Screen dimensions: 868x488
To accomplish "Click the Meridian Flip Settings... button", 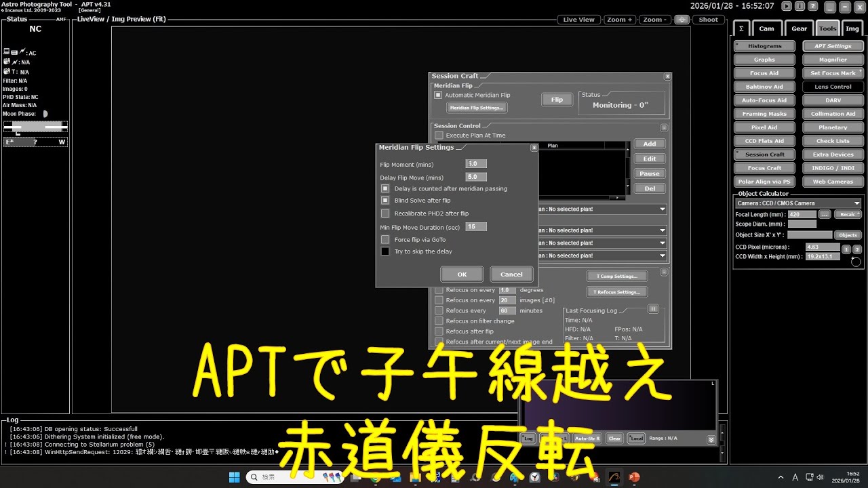I will point(477,108).
